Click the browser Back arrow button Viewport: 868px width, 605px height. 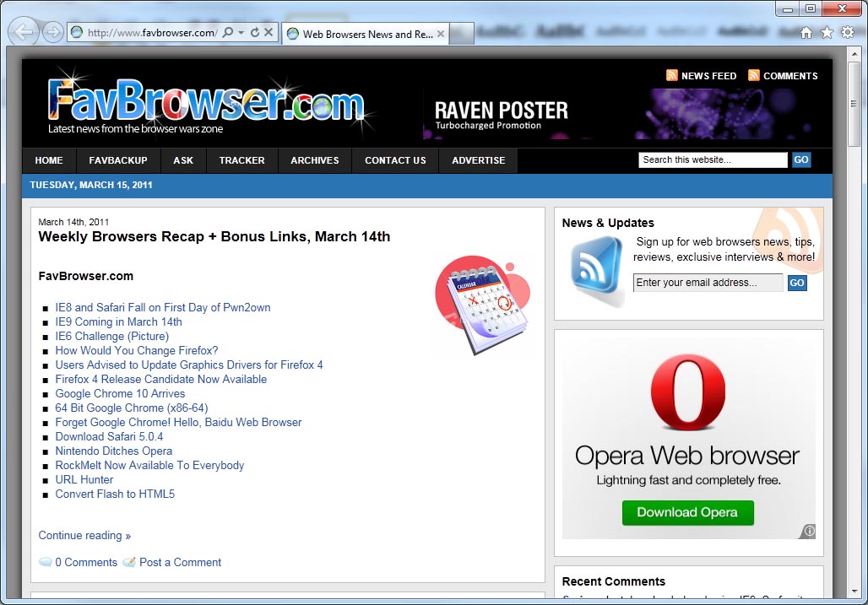24,32
